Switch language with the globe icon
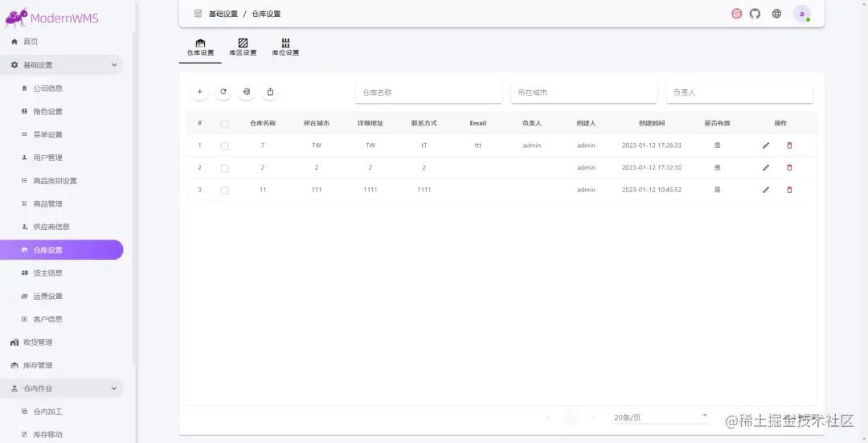868x443 pixels. (776, 14)
